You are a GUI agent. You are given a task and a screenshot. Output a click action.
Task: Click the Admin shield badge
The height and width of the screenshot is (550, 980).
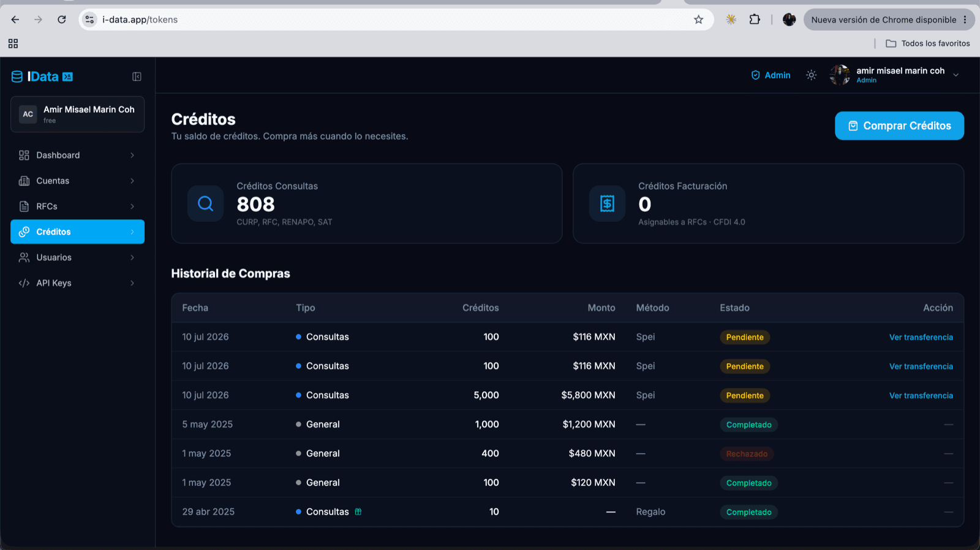pos(771,75)
